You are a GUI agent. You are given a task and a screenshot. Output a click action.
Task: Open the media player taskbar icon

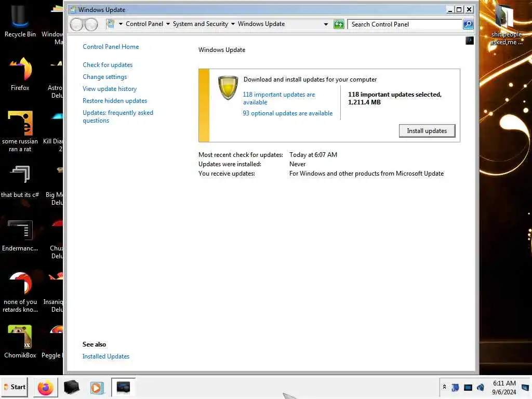pos(97,388)
